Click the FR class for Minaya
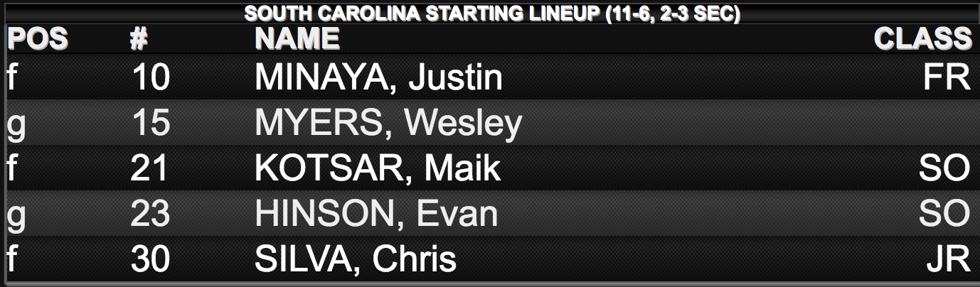Screen dimensions: 980x287 coord(947,78)
